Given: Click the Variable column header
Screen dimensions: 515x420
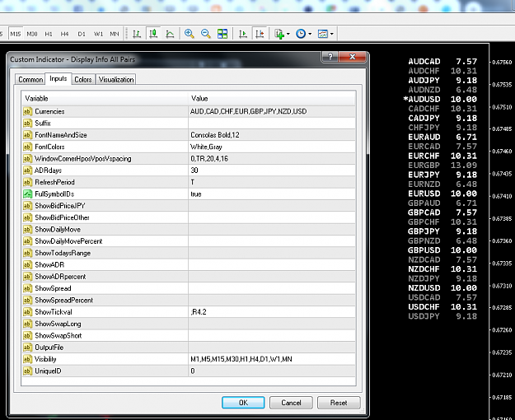Looking at the screenshot, I should point(105,99).
